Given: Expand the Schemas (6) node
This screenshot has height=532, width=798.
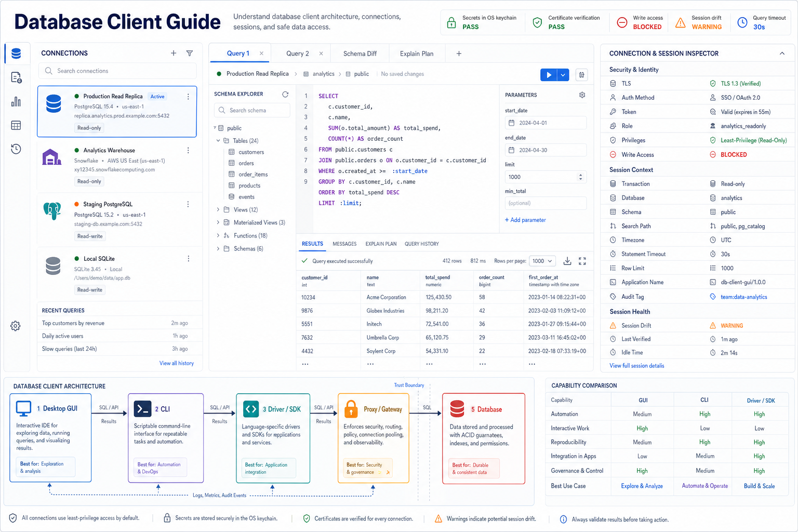Looking at the screenshot, I should 218,249.
